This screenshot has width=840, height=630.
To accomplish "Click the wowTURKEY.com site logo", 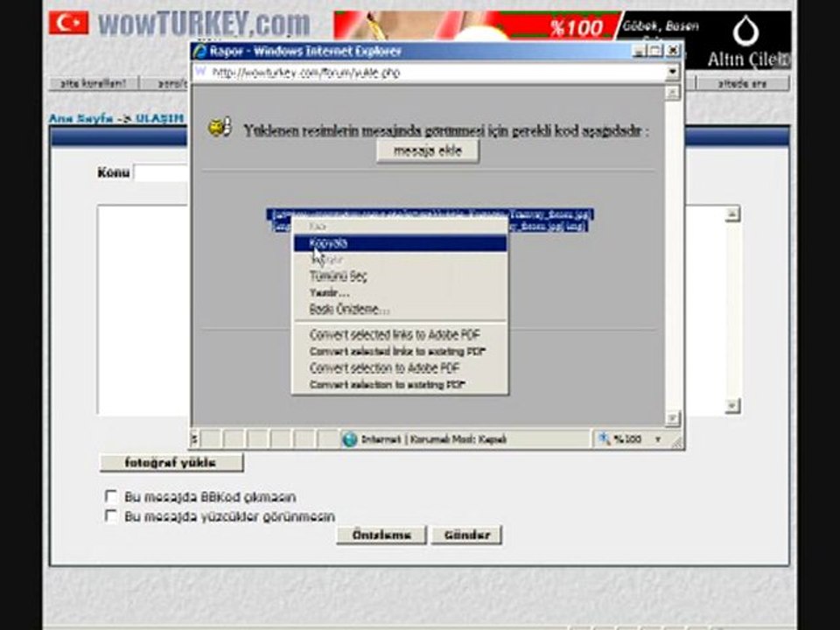I will pyautogui.click(x=204, y=24).
